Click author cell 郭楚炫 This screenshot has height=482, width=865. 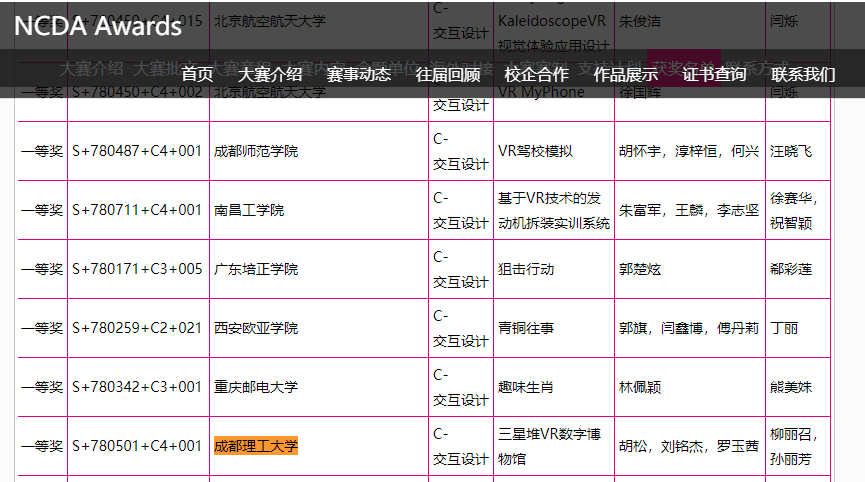click(x=640, y=269)
